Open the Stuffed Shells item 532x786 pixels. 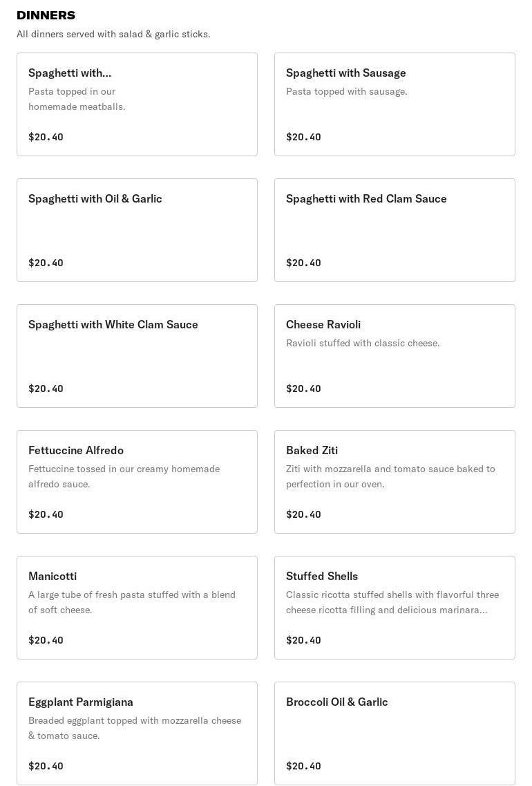pyautogui.click(x=395, y=608)
